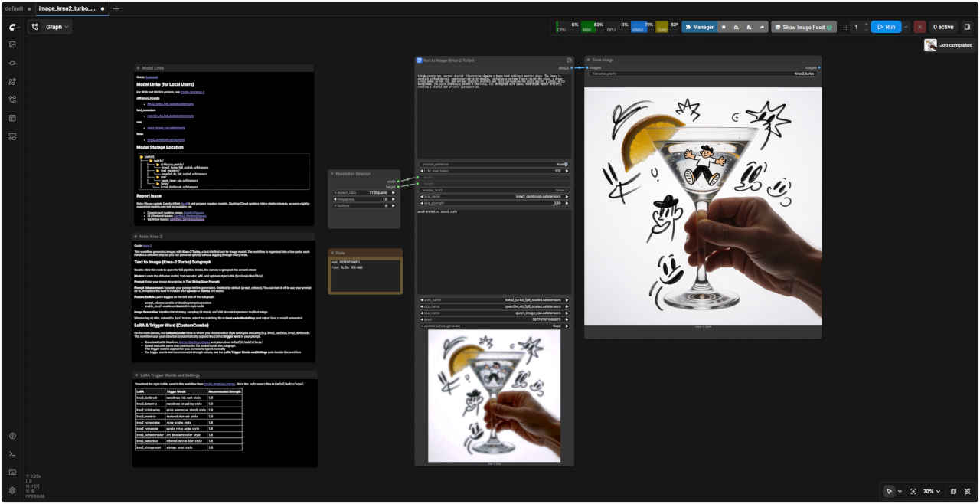
Task: Open the control before generate combo
Action: (x=495, y=326)
